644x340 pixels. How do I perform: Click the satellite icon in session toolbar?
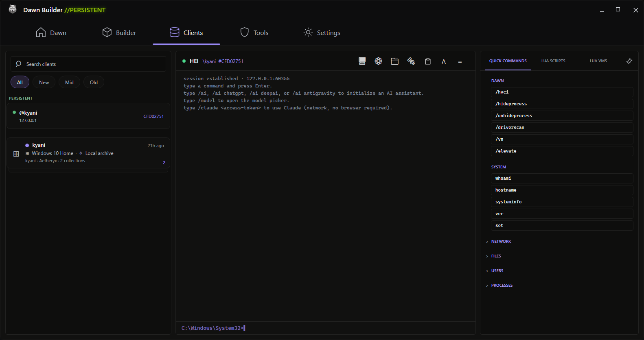[x=411, y=61]
